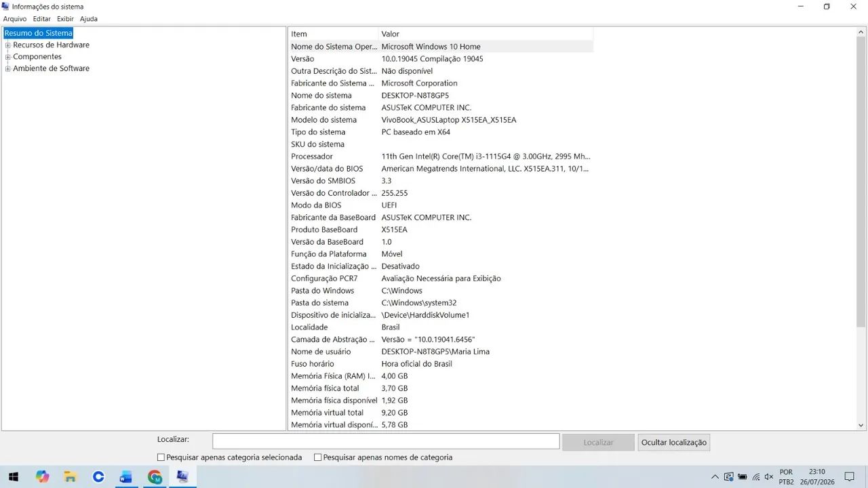Open the Windows Start menu
The image size is (868, 488).
(x=14, y=476)
